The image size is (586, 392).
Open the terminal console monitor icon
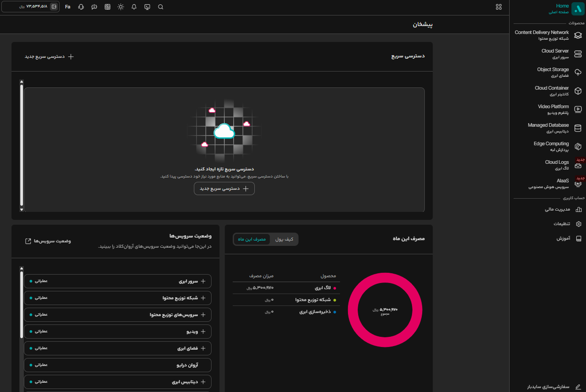coord(147,7)
